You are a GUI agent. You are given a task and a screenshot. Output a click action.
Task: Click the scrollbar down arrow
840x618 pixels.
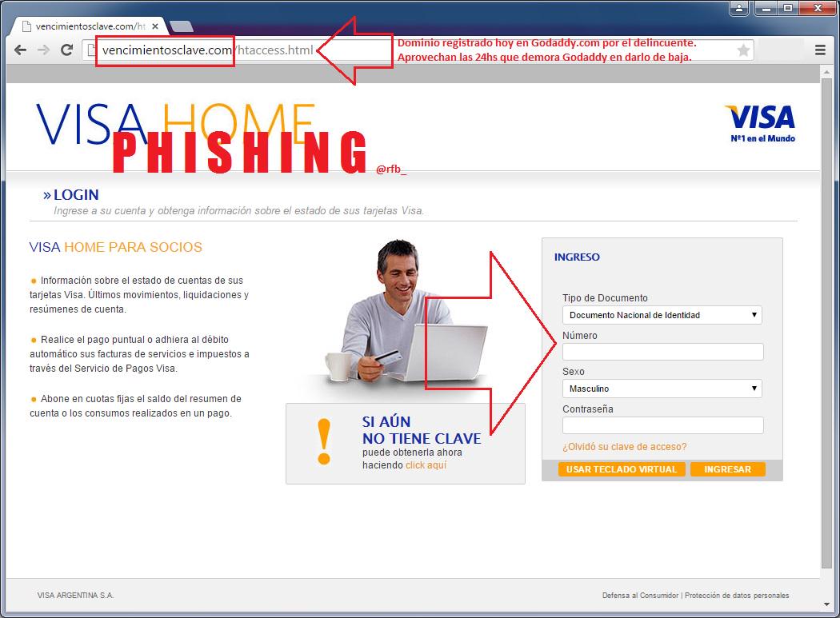[x=826, y=604]
